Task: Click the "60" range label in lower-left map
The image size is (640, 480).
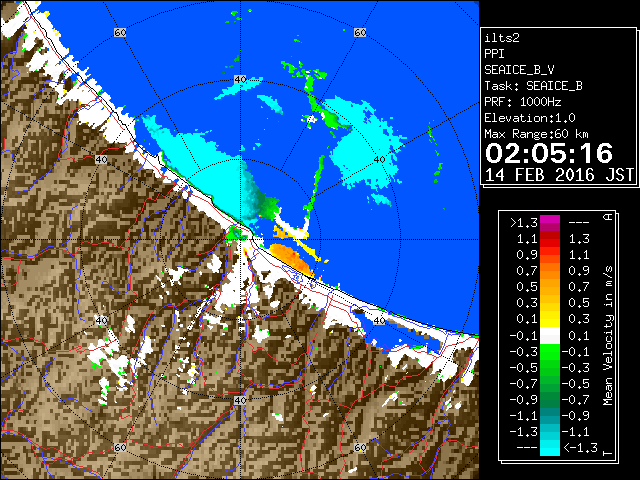Action: (120, 447)
